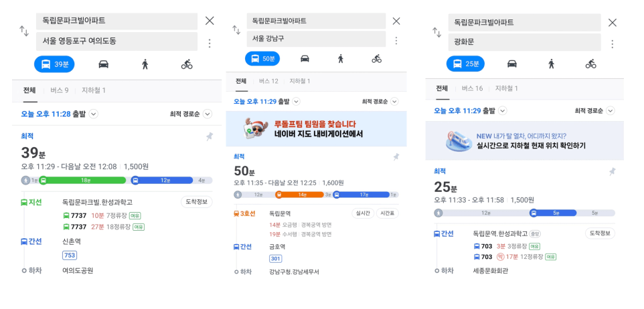The width and height of the screenshot is (644, 309).
Task: Pin the 39분 best route
Action: [210, 137]
